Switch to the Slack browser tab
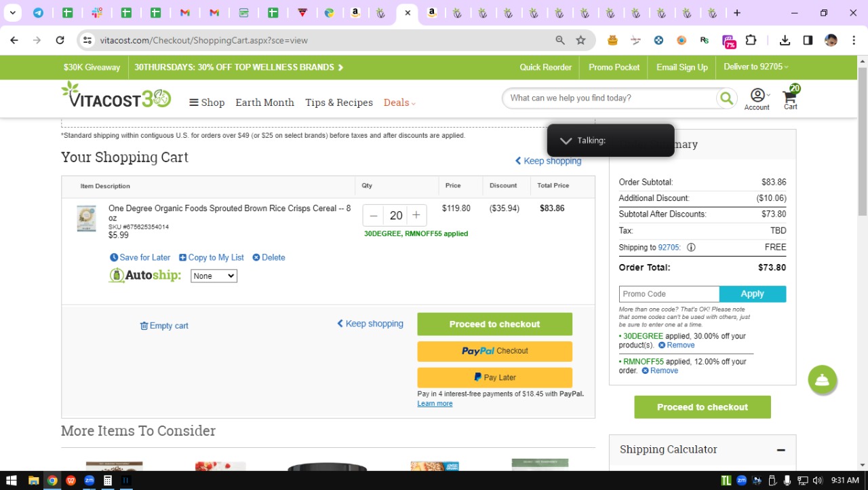The image size is (868, 490). pyautogui.click(x=96, y=13)
